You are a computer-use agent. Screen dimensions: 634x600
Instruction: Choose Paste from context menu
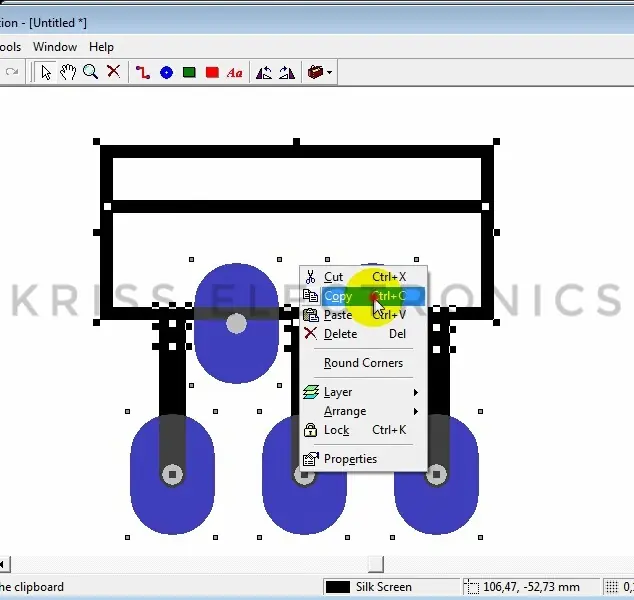pos(363,315)
